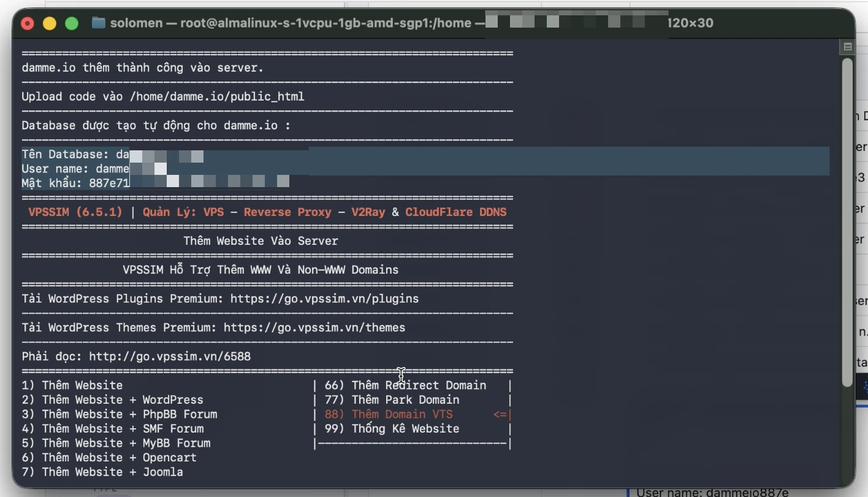Open the go.vpssim.vn/themes link
The image size is (868, 497).
click(314, 328)
